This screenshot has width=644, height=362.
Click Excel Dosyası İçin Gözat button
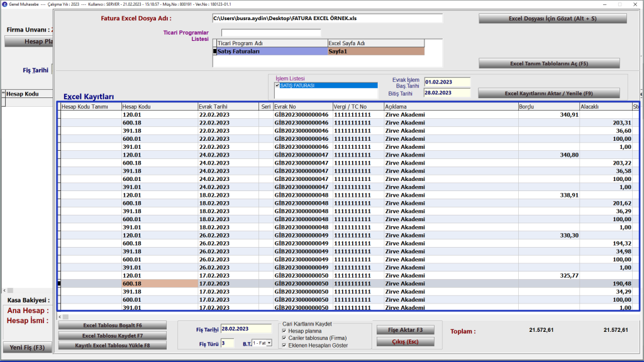[552, 19]
